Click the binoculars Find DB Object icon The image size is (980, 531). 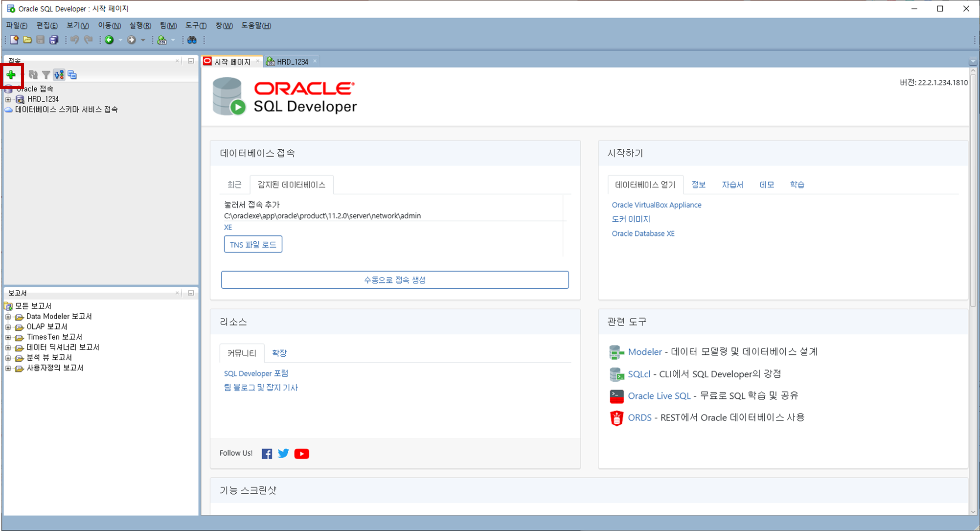tap(192, 40)
